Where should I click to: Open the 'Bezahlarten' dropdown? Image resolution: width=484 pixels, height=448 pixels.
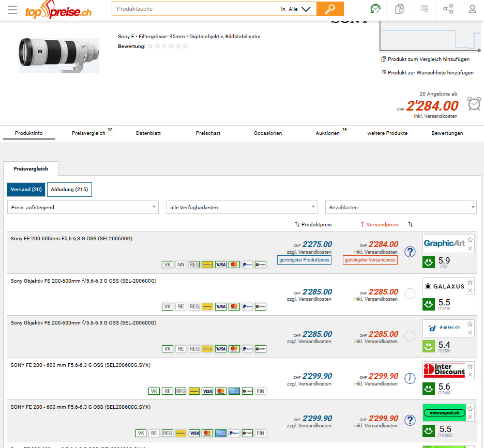tap(400, 207)
